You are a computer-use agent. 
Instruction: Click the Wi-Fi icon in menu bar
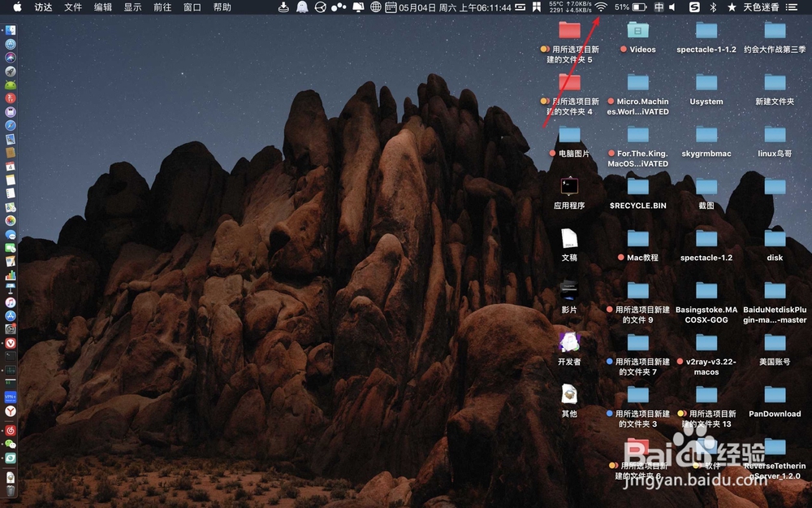601,7
